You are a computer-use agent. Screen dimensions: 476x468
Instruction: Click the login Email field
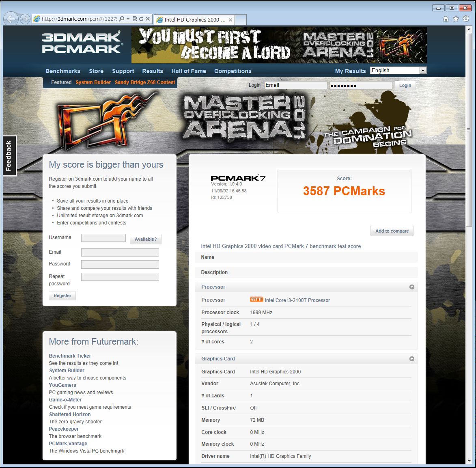(x=296, y=85)
